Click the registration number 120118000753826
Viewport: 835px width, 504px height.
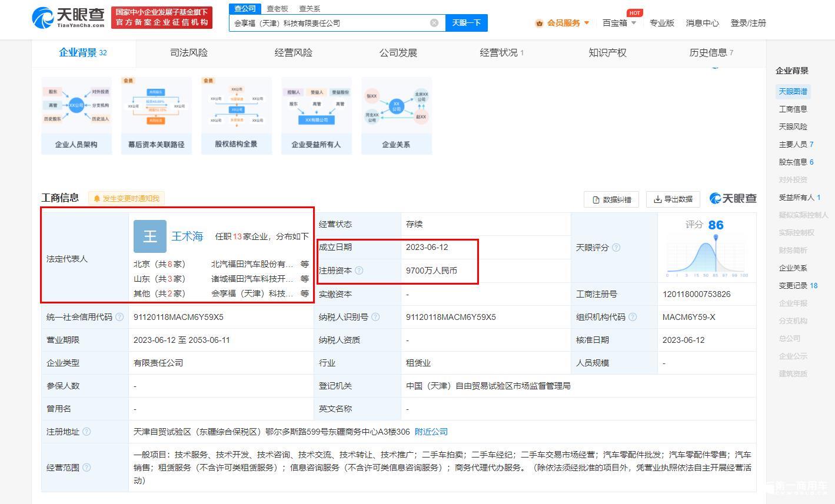click(696, 294)
